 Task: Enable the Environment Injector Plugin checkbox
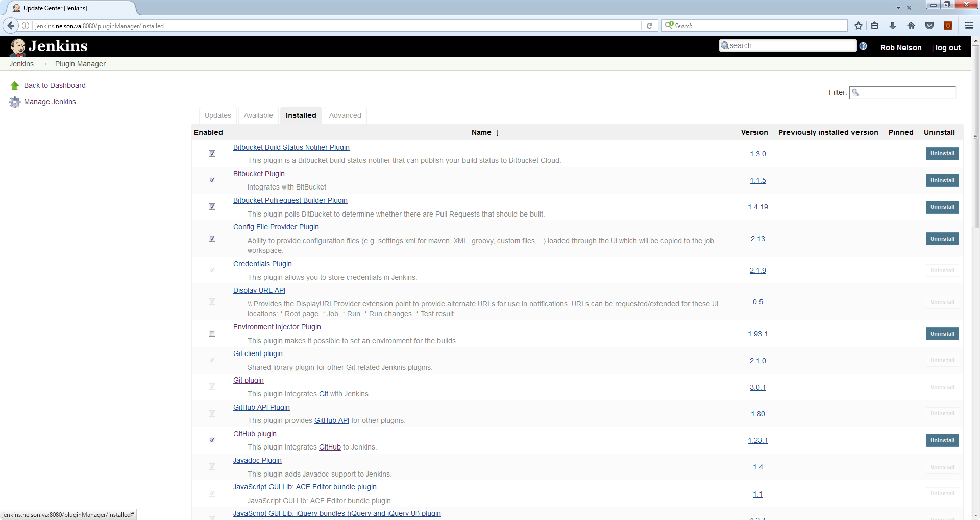click(x=212, y=334)
